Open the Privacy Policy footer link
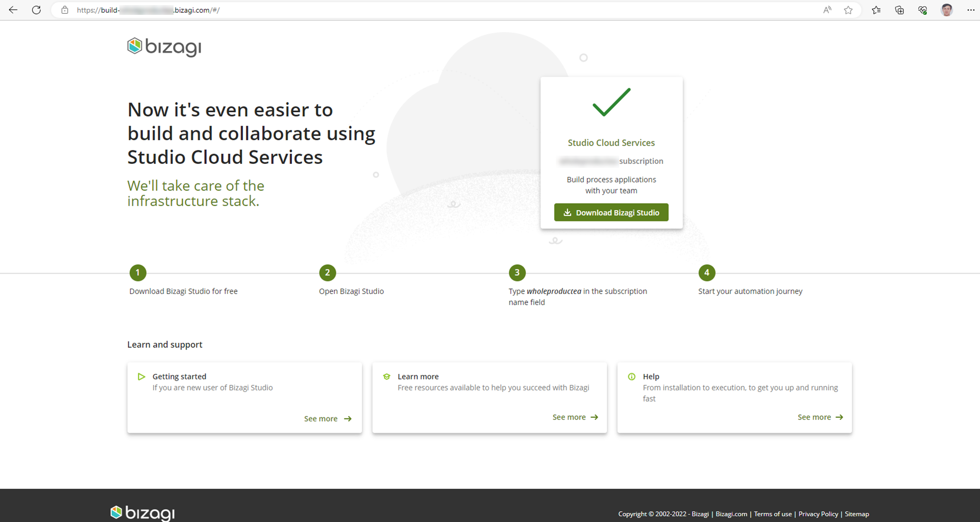Image resolution: width=980 pixels, height=522 pixels. pyautogui.click(x=818, y=514)
